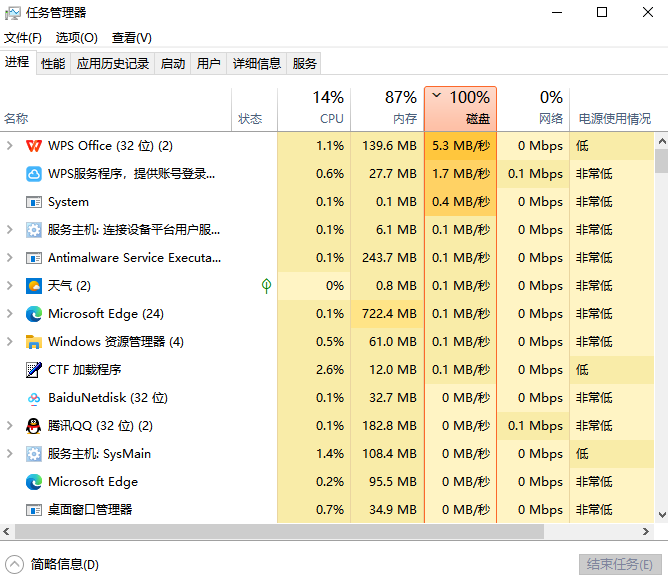Viewport: 668px width, 583px height.
Task: Select the System row name
Action: click(x=68, y=202)
